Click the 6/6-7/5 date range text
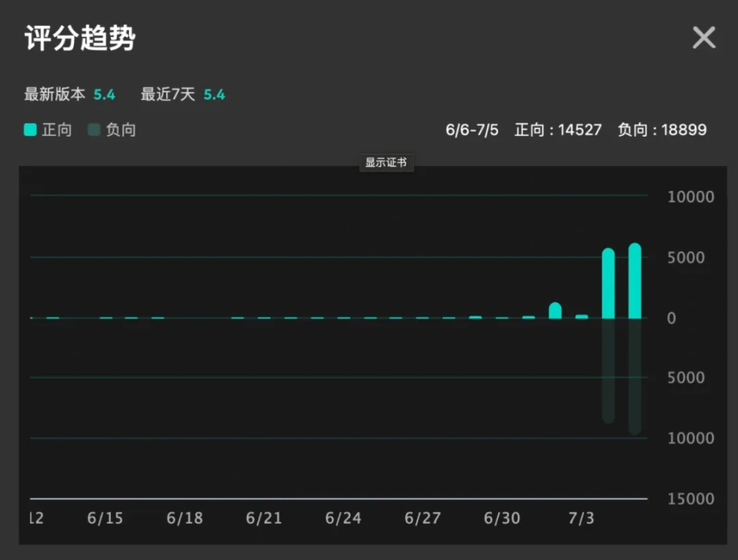 [472, 131]
